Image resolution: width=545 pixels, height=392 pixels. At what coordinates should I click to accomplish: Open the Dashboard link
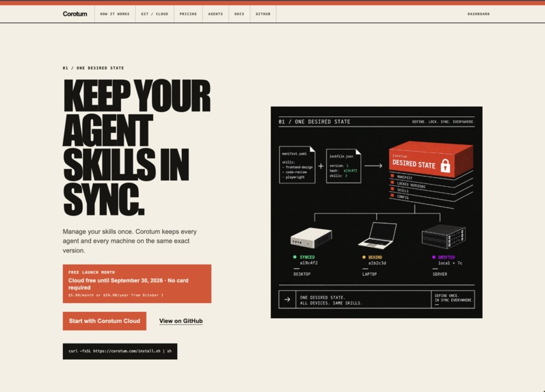pos(478,14)
